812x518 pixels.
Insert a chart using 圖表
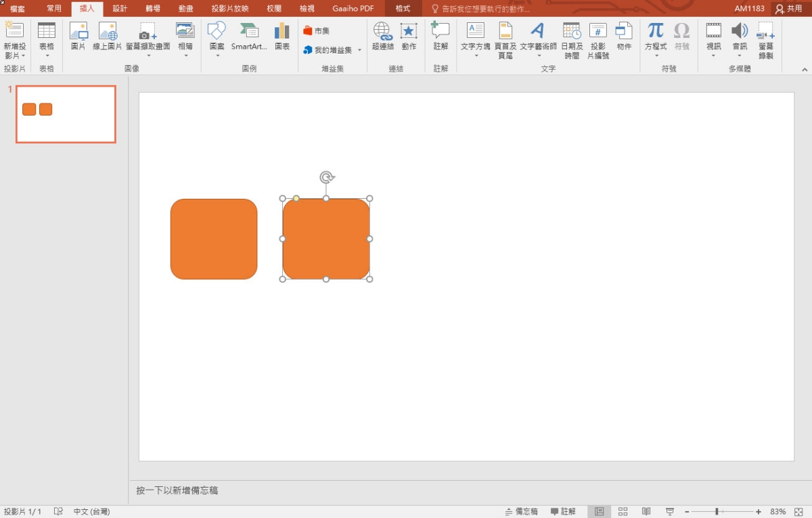[x=282, y=36]
